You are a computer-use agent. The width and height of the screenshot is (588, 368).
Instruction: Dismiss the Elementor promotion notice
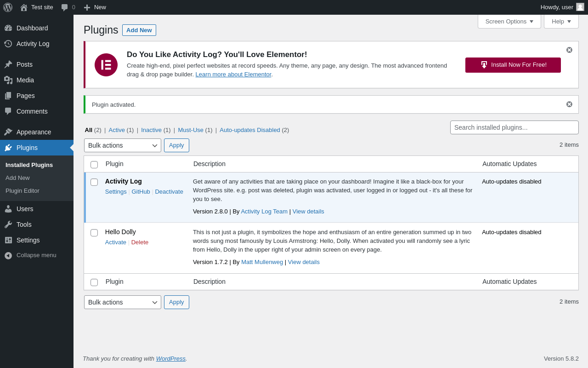[x=569, y=50]
